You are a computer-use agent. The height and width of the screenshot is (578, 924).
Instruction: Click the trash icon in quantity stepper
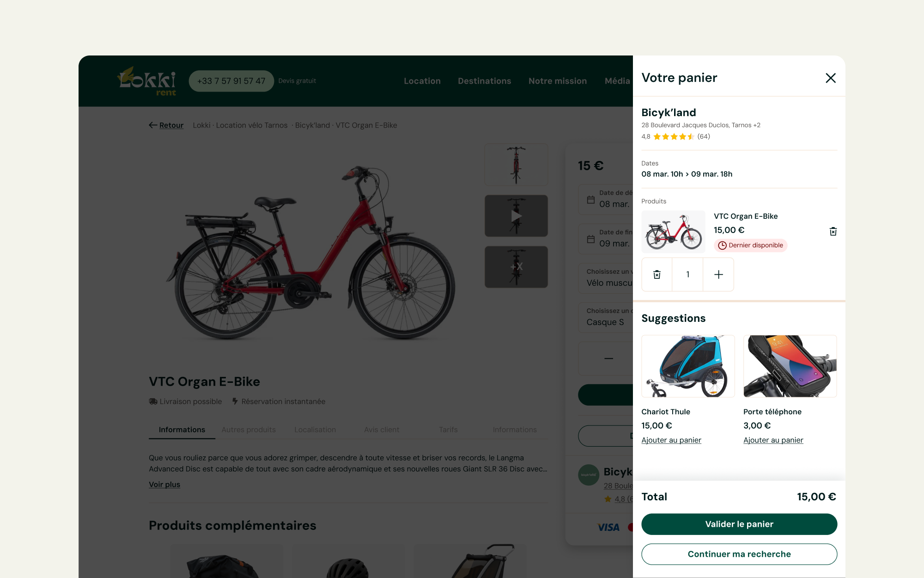click(657, 275)
